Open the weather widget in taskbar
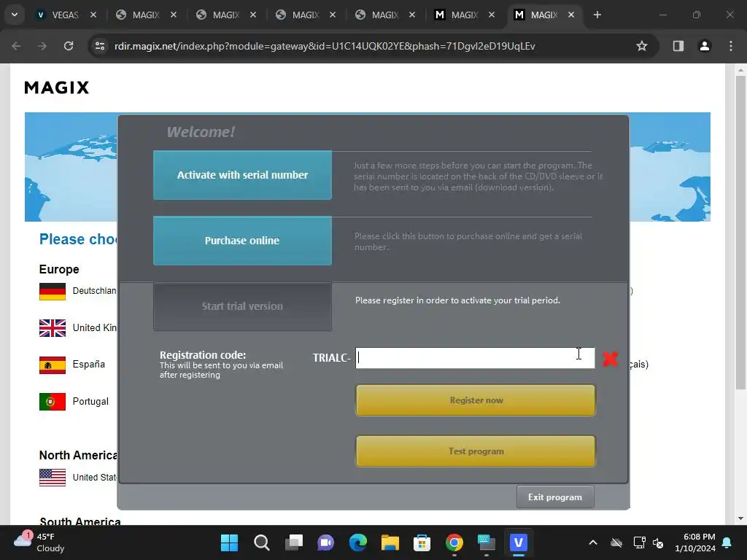This screenshot has width=747, height=560. click(x=39, y=542)
